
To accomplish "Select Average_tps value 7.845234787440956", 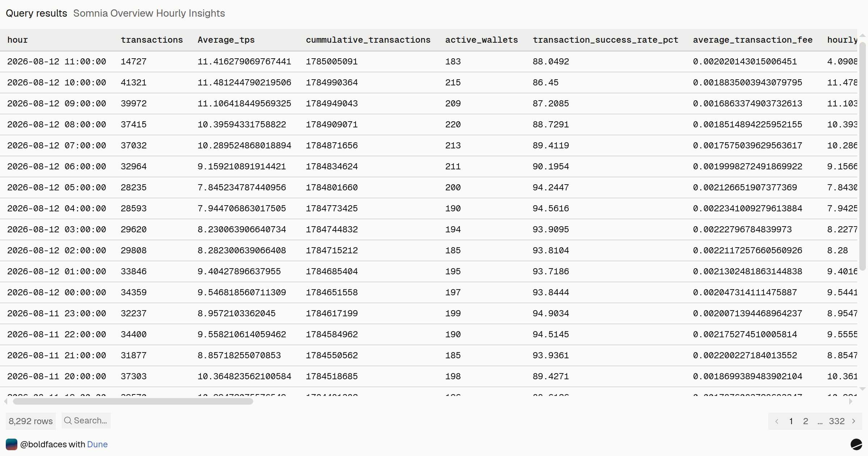I will [x=242, y=187].
